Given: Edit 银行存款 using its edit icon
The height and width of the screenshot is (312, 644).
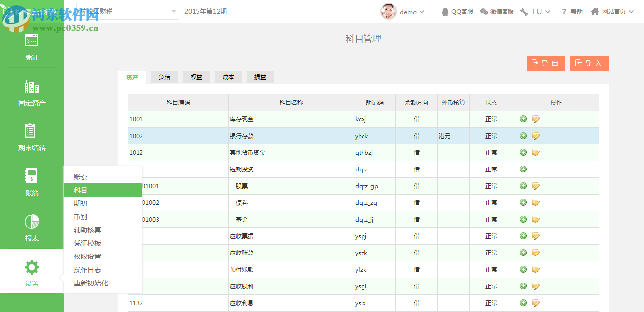Looking at the screenshot, I should 535,136.
